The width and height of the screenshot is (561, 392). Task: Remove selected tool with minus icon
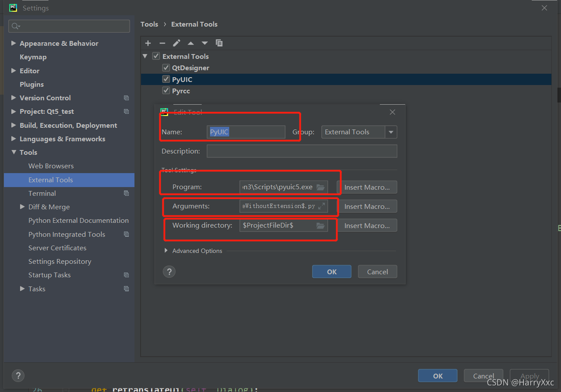click(x=162, y=43)
